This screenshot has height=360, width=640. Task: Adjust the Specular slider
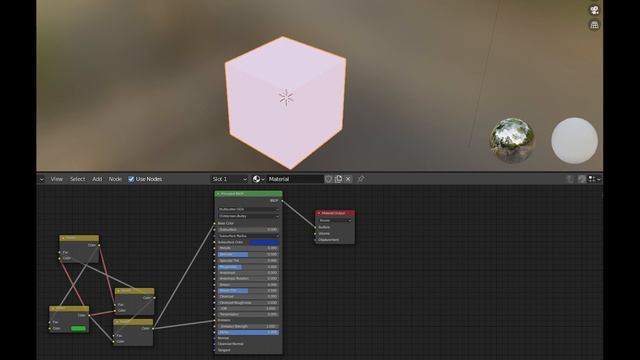click(249, 254)
